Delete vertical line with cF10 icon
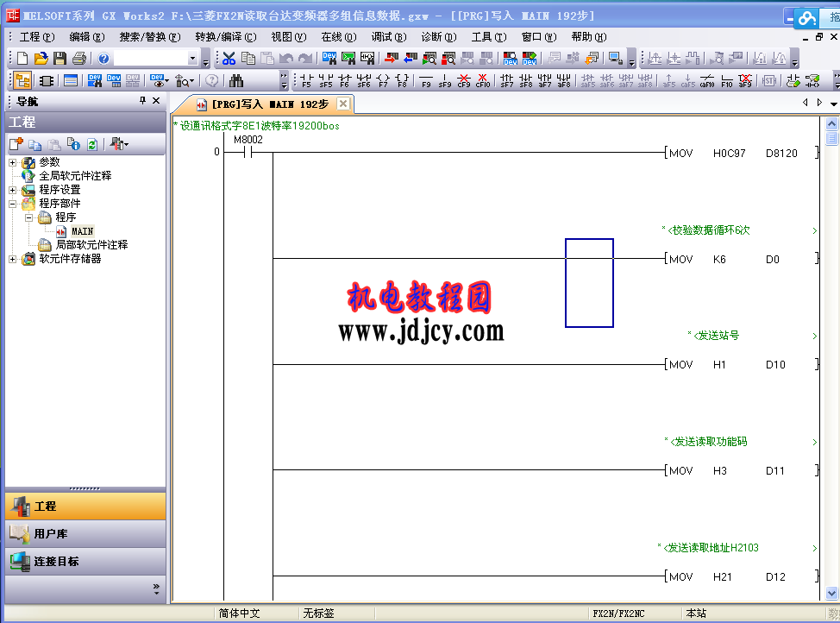This screenshot has width=840, height=623. coord(483,81)
